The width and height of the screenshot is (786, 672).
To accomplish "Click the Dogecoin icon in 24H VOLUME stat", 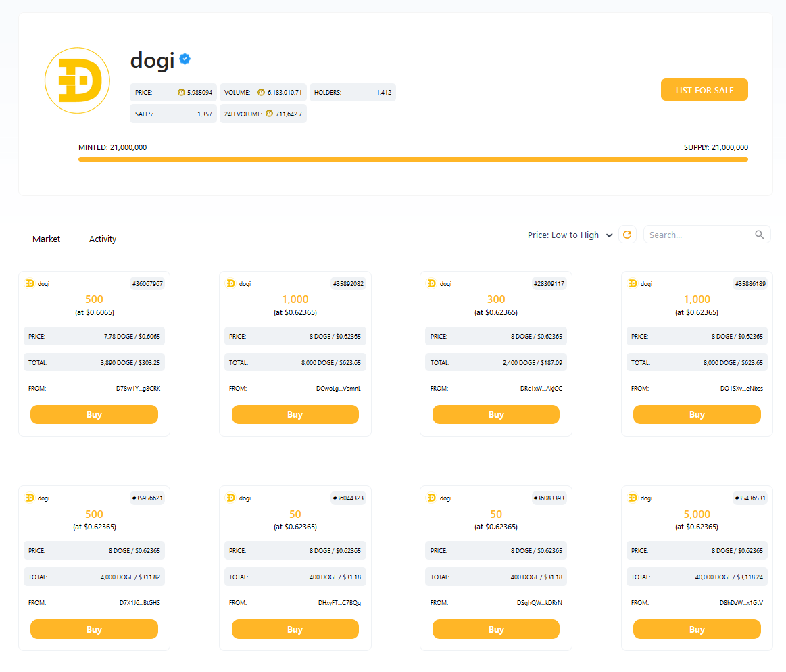I will coord(269,114).
